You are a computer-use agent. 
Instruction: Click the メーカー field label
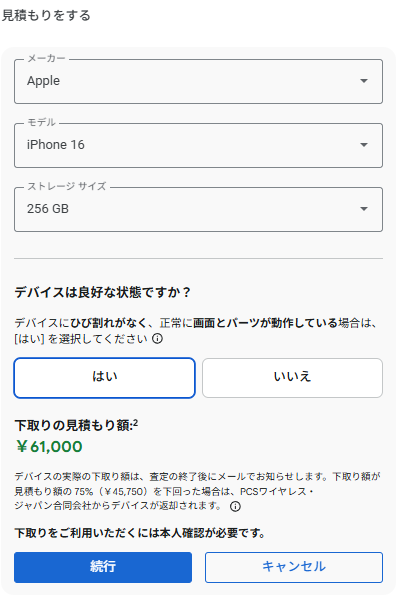click(47, 58)
